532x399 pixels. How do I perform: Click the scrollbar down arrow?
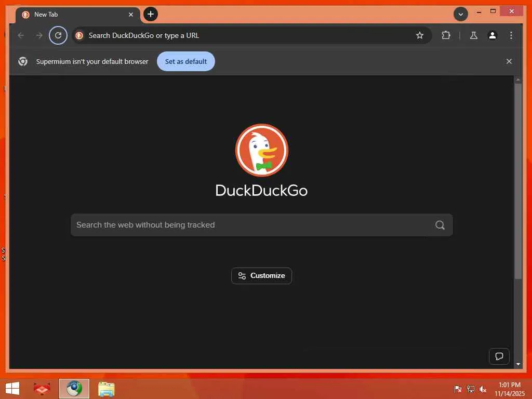click(518, 364)
